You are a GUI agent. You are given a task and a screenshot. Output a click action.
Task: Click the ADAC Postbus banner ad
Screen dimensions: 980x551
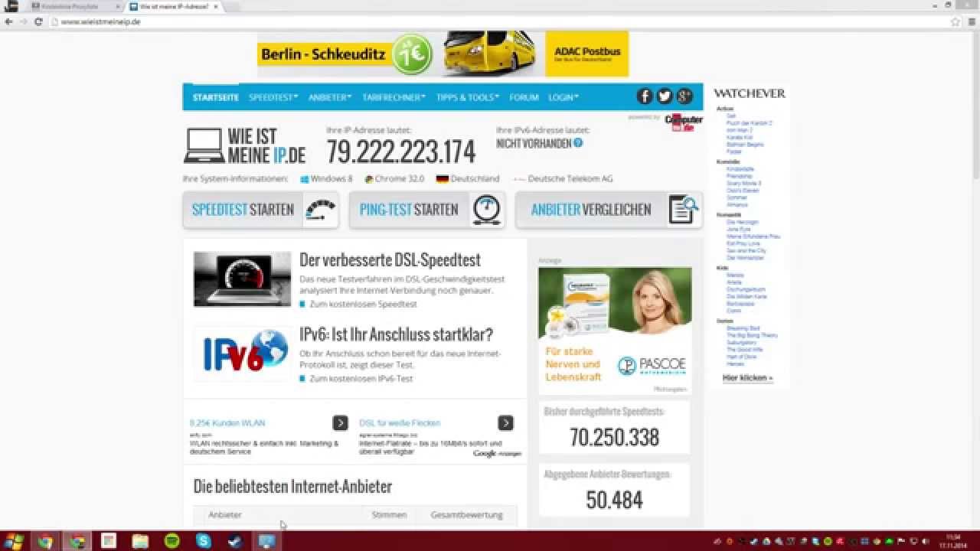pyautogui.click(x=443, y=54)
